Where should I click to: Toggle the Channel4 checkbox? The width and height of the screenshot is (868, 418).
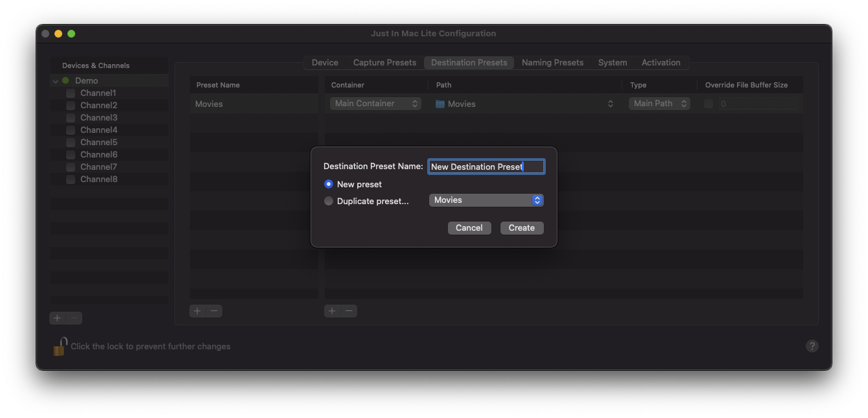click(71, 130)
